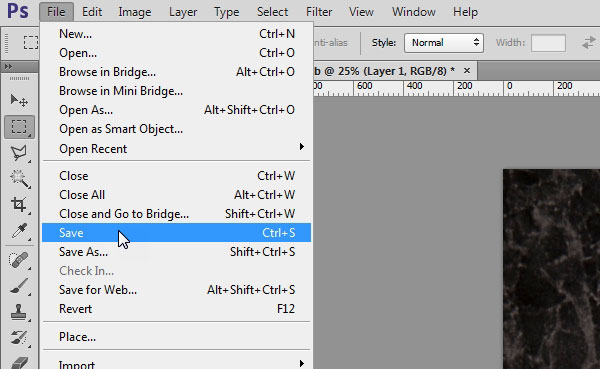
Task: Expand toolbox with double-arrow icon
Action: pyautogui.click(x=8, y=67)
